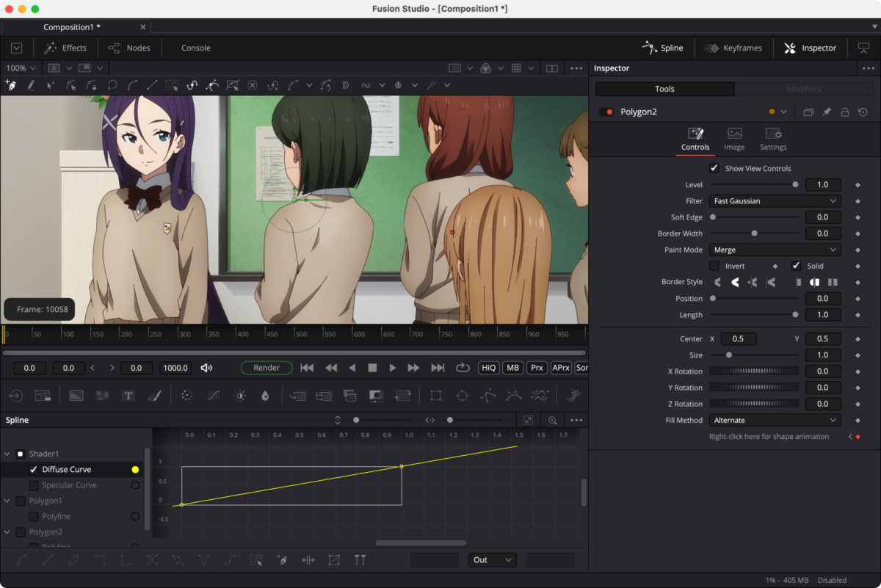This screenshot has width=881, height=588.
Task: Click the audio speaker mute icon
Action: pos(207,368)
